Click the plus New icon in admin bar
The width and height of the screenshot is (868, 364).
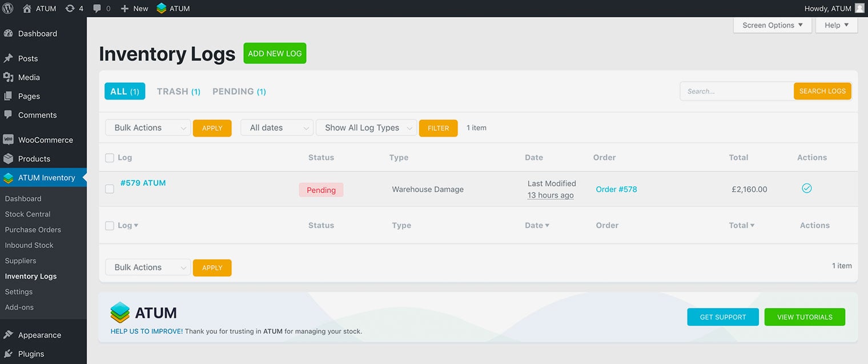[x=125, y=9]
